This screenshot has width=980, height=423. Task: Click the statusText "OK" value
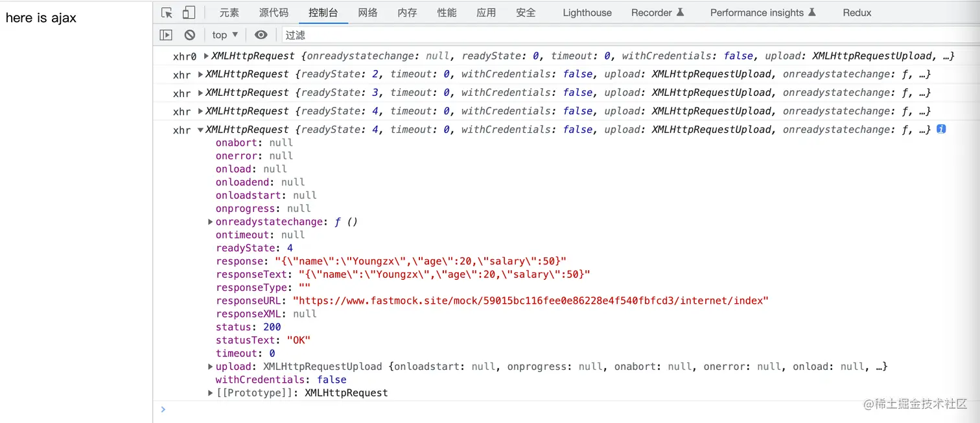[x=299, y=340]
